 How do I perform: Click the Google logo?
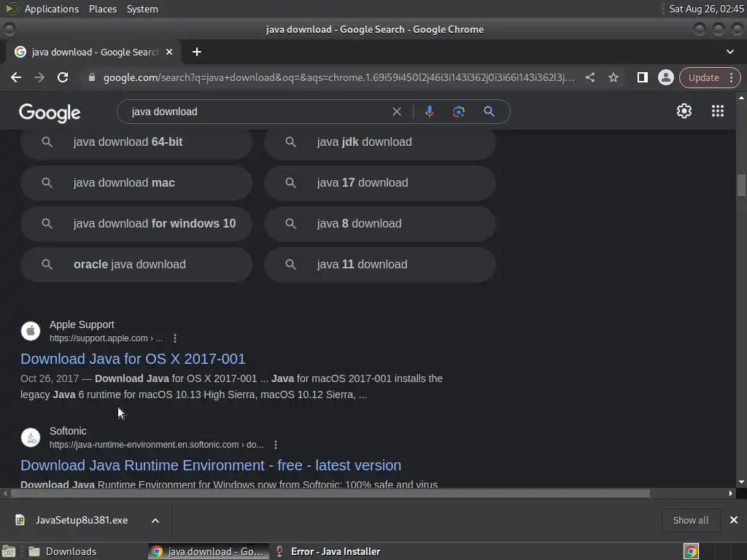[50, 113]
